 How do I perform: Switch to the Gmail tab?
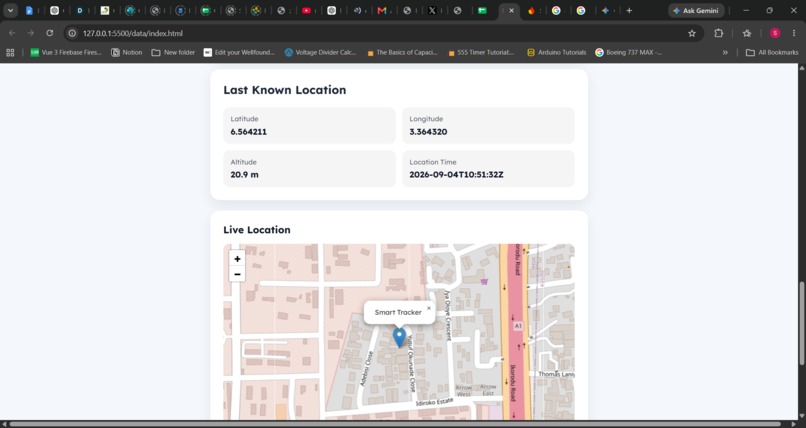pos(381,10)
